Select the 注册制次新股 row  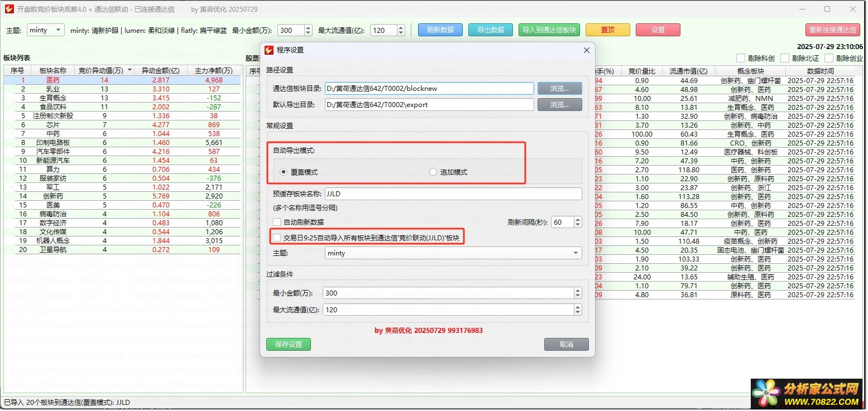coord(122,116)
